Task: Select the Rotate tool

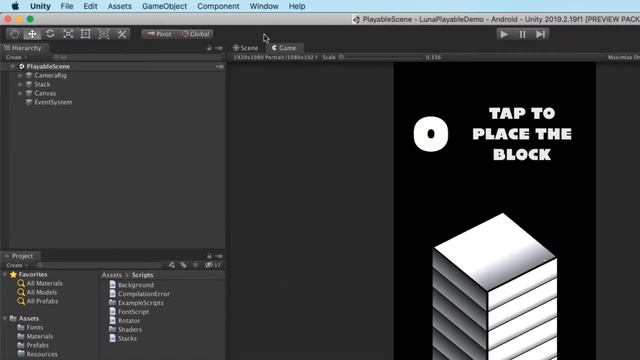Action: (x=50, y=34)
